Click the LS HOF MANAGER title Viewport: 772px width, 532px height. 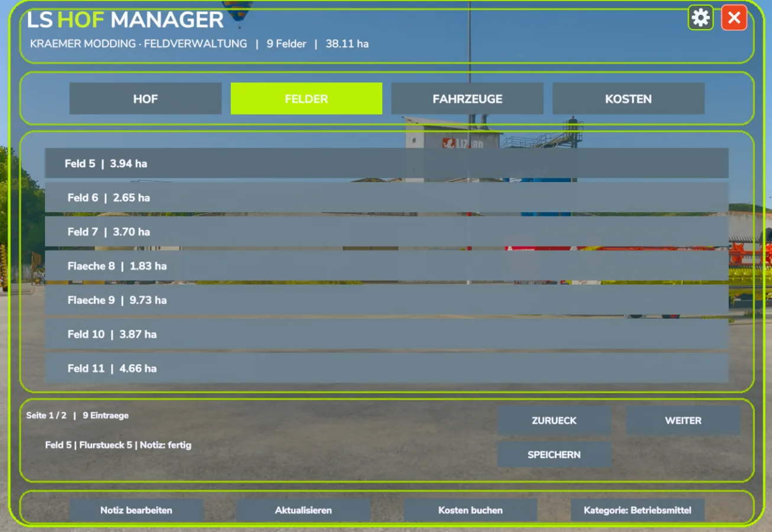coord(125,20)
